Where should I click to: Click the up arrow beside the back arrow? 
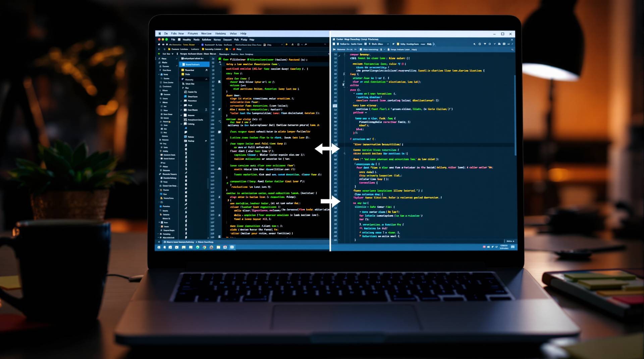tap(164, 49)
